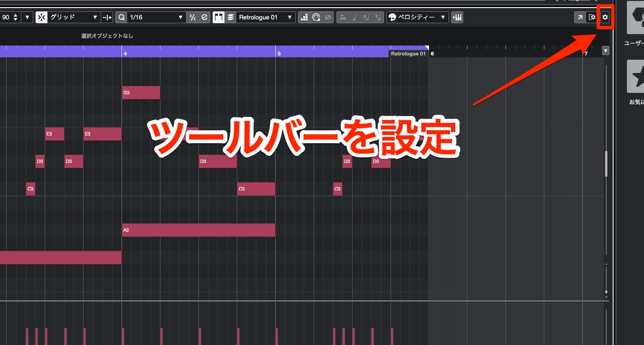Viewport: 644px width, 345px height.
Task: Open the window layout setup button
Action: click(x=592, y=18)
